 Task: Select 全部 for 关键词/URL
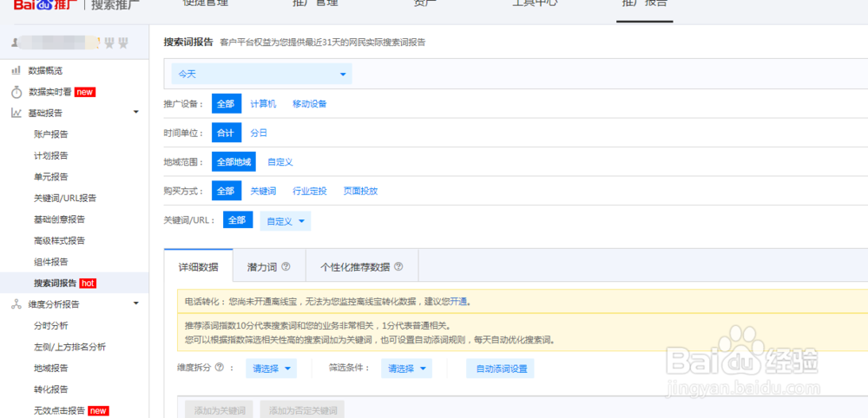click(x=238, y=219)
